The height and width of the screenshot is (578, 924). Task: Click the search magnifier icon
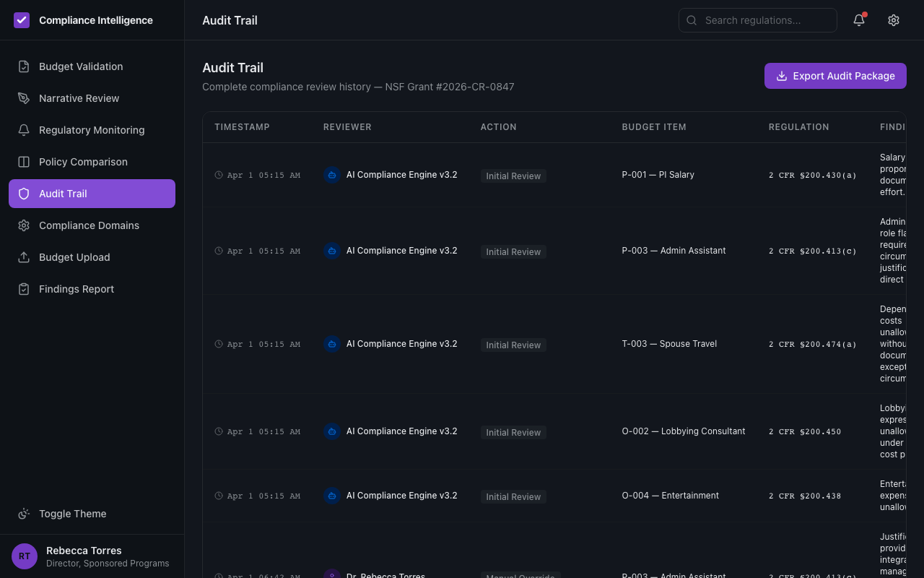pos(691,20)
